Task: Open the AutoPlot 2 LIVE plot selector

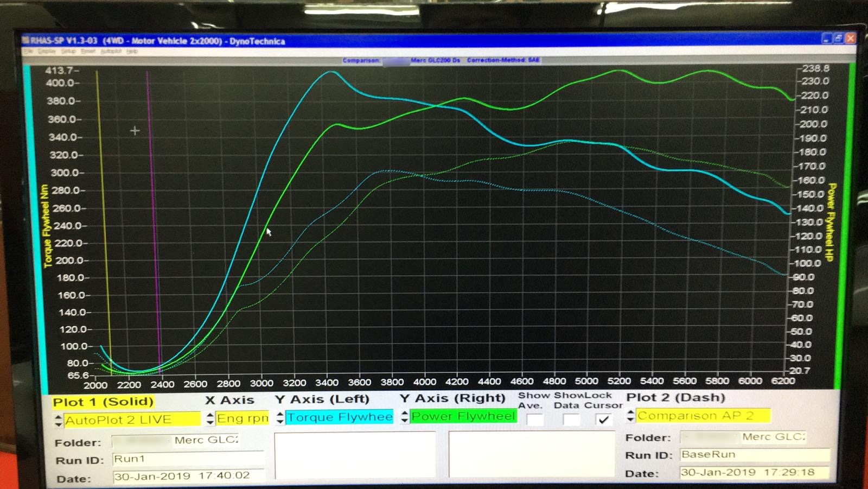Action: pos(132,420)
